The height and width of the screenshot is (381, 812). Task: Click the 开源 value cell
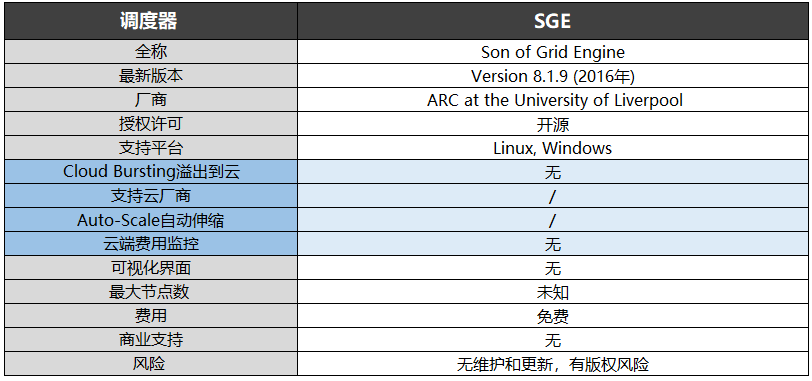click(x=553, y=124)
